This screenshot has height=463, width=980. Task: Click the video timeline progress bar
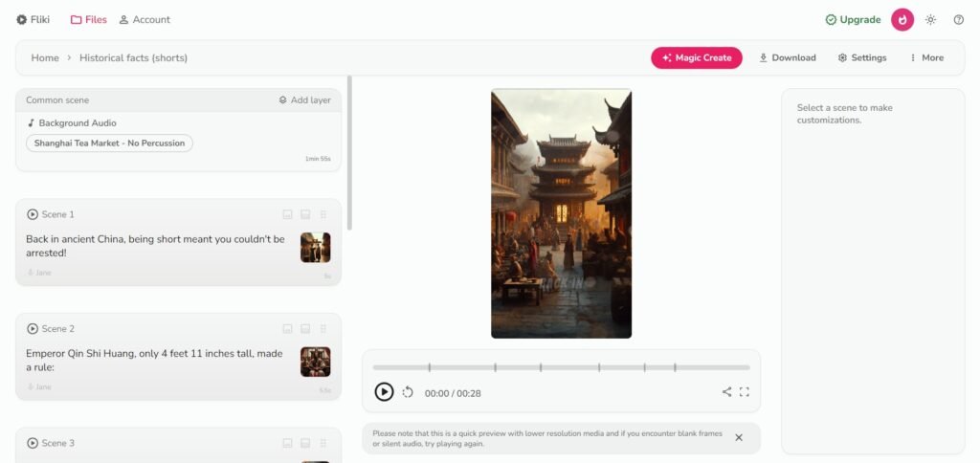[561, 367]
